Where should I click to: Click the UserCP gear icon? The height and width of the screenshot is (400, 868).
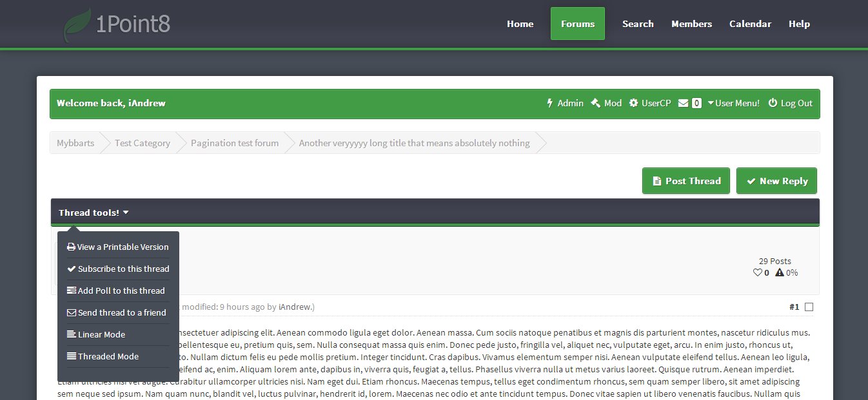tap(633, 103)
